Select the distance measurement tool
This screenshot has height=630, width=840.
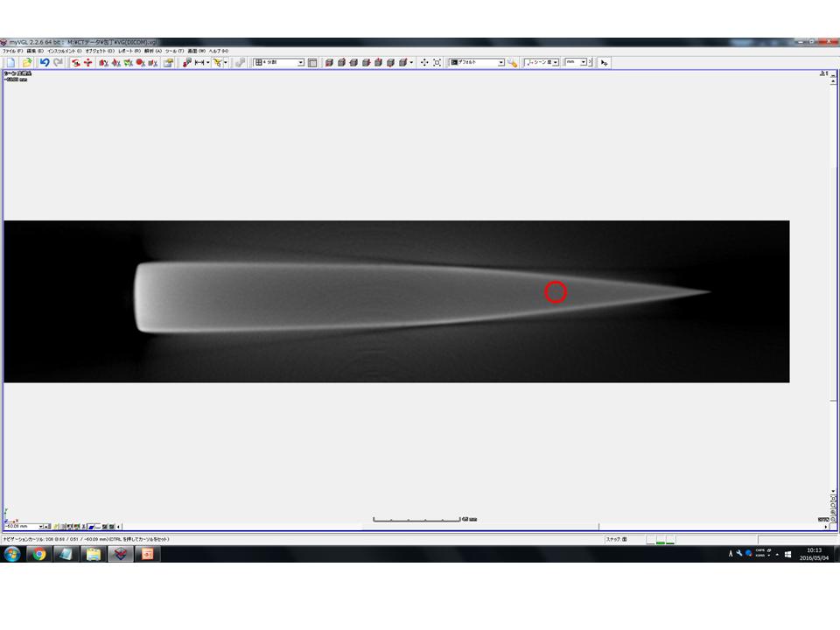click(200, 63)
